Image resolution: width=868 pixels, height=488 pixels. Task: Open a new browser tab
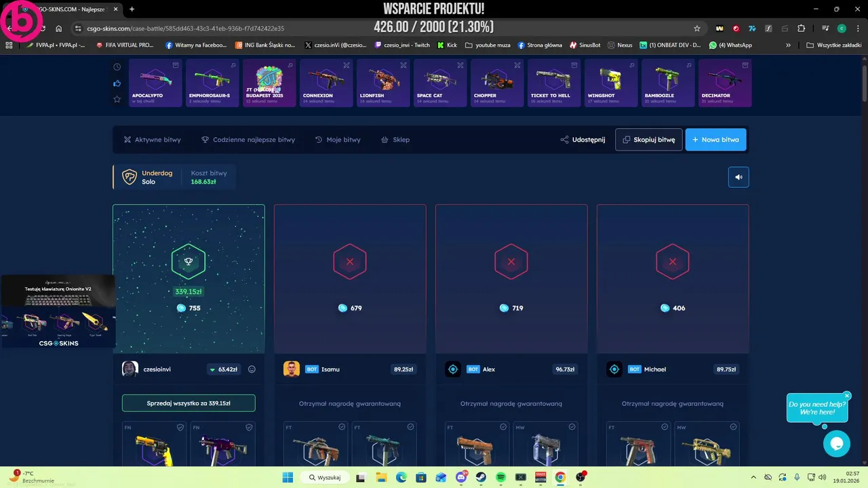132,9
